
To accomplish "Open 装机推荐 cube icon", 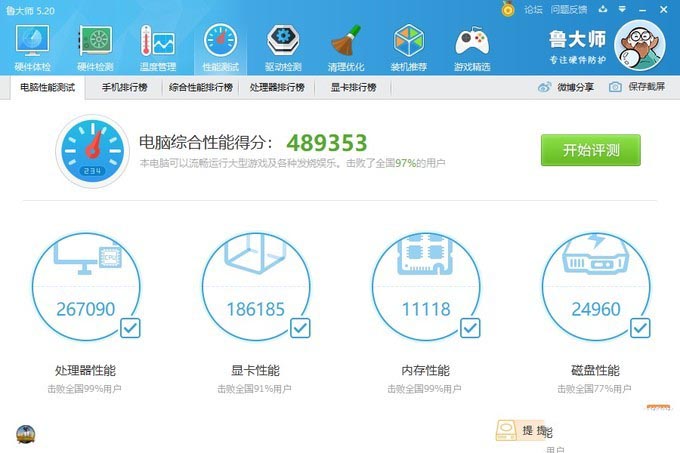I will tap(409, 40).
